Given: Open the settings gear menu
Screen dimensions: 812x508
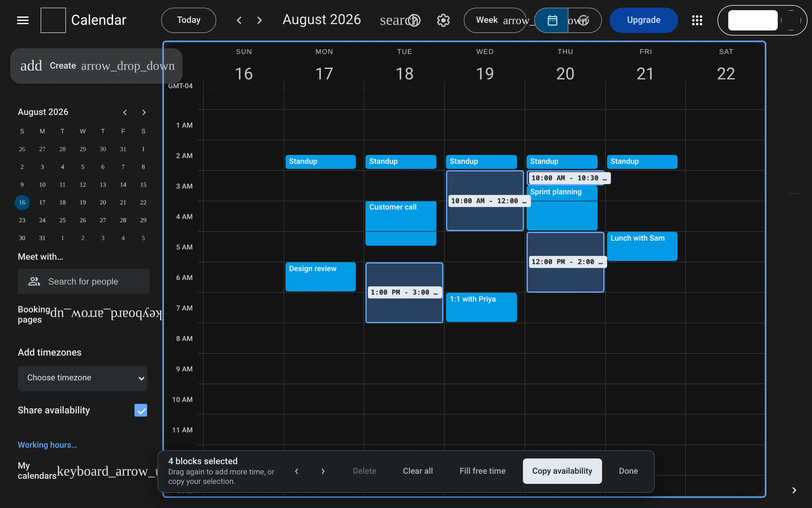Looking at the screenshot, I should pyautogui.click(x=443, y=20).
